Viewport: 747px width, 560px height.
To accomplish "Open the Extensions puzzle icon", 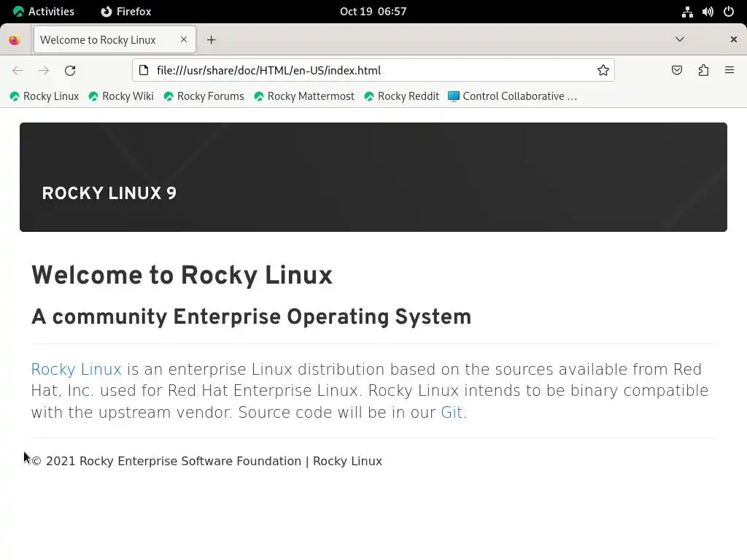I will point(703,71).
